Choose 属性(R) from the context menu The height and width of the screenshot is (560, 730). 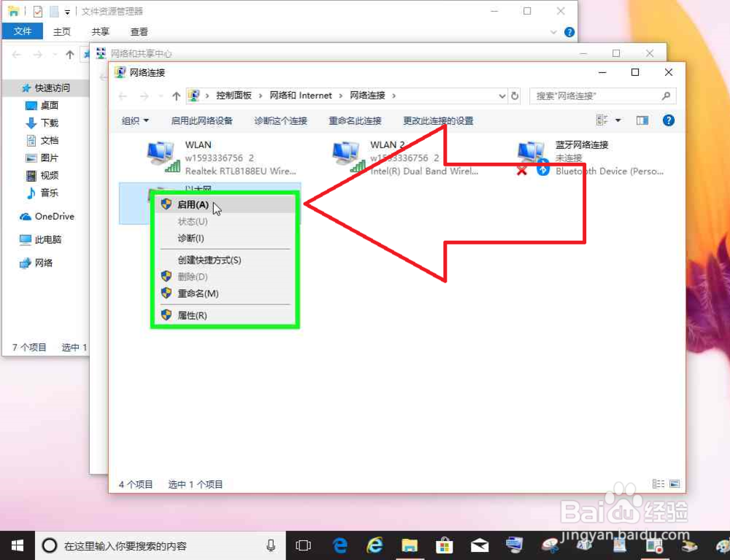tap(191, 315)
